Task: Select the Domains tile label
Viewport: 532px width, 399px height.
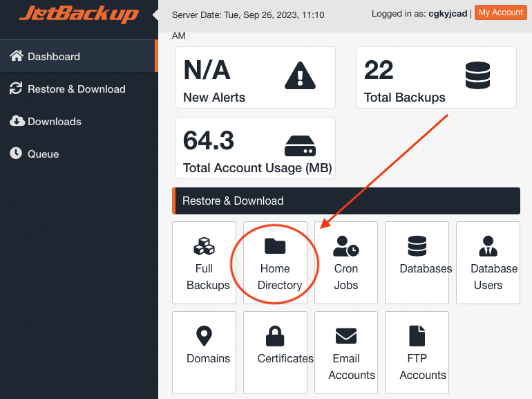Action: click(x=208, y=358)
